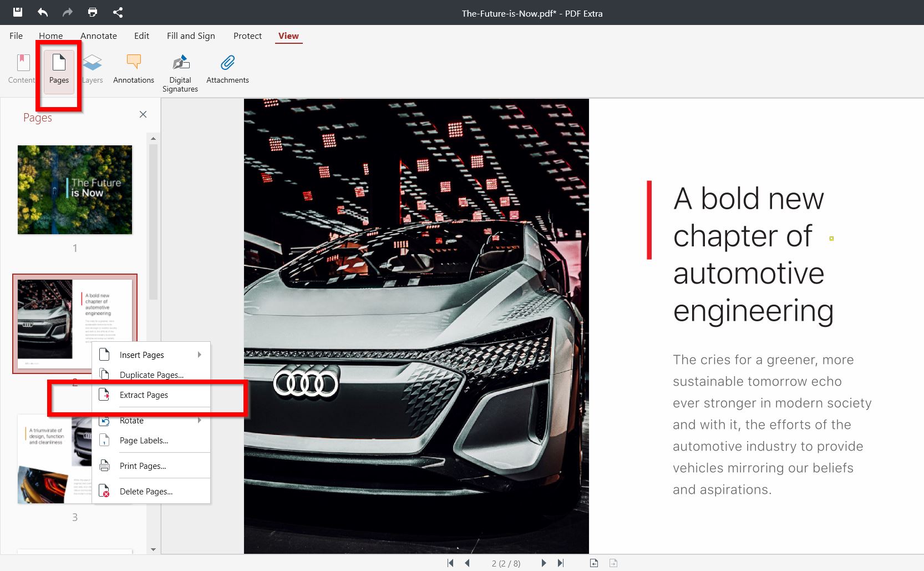Viewport: 924px width, 571px height.
Task: Click the Print icon in title bar
Action: coord(93,12)
